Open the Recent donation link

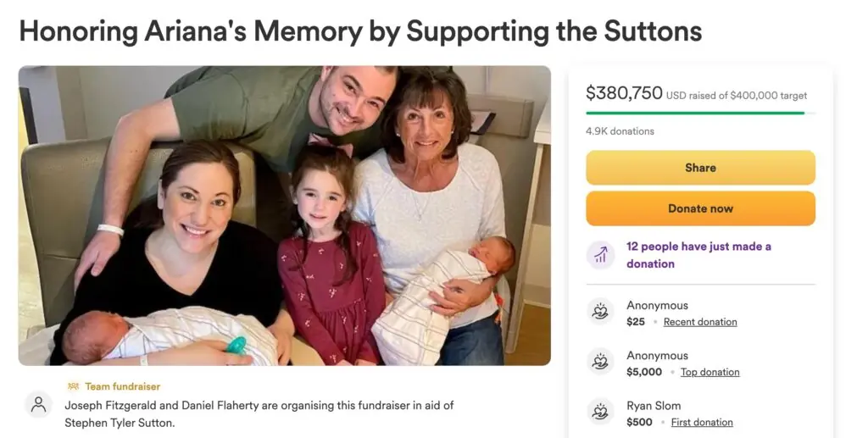coord(699,322)
